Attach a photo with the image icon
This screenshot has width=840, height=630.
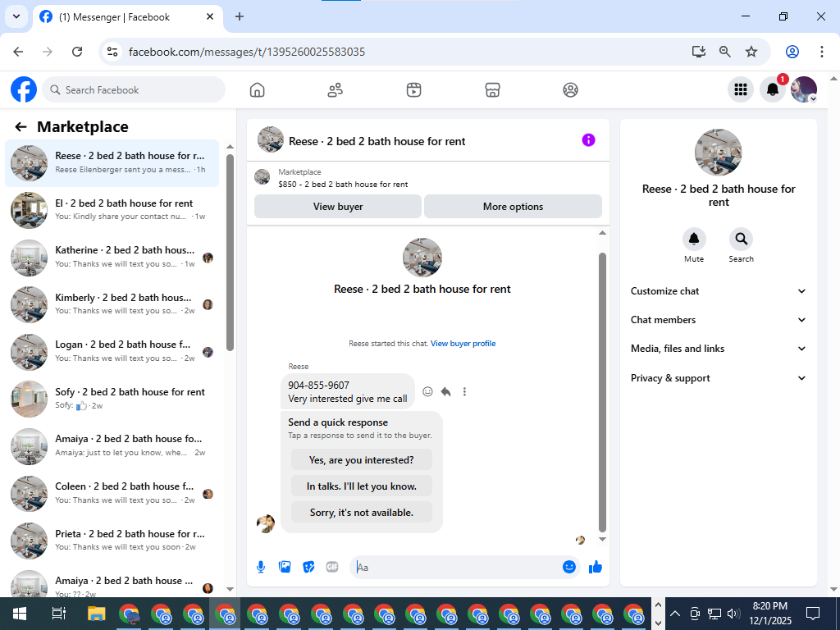coord(285,567)
